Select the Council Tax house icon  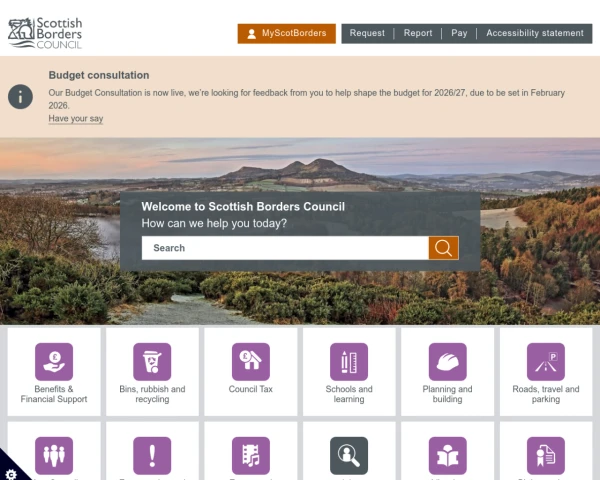pyautogui.click(x=250, y=361)
